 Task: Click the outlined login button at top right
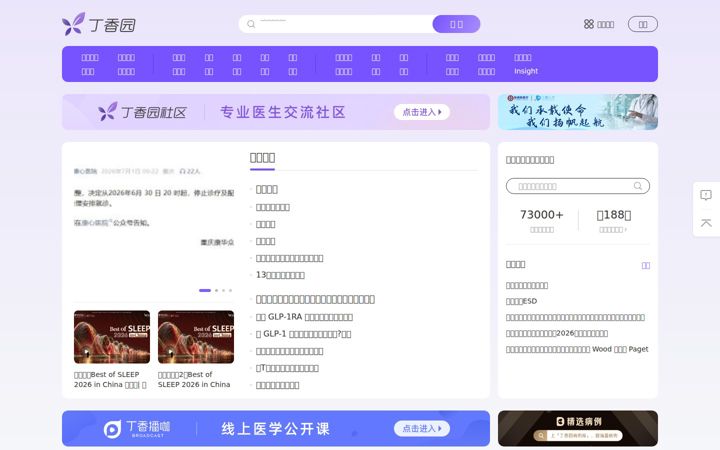pyautogui.click(x=642, y=24)
